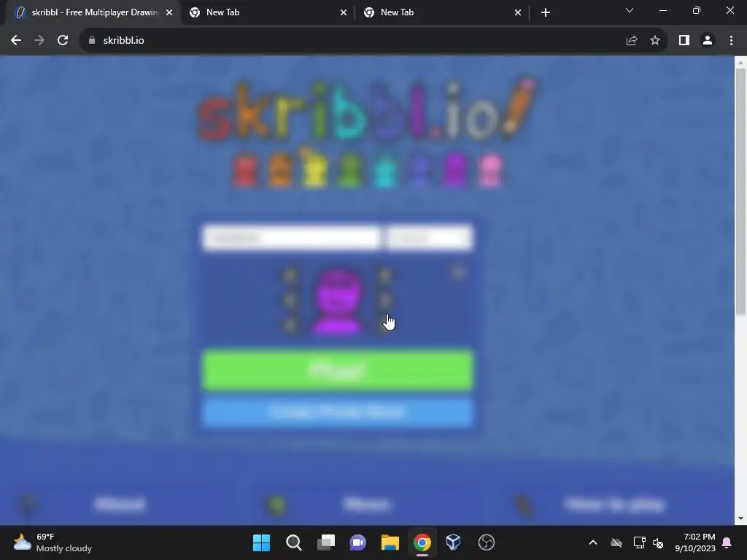Click the player name input field

(291, 237)
